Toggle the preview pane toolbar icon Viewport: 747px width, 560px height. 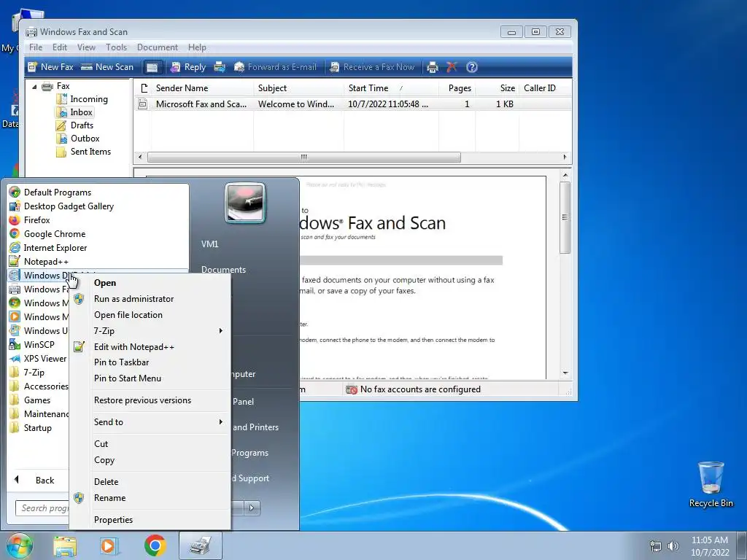coord(152,67)
